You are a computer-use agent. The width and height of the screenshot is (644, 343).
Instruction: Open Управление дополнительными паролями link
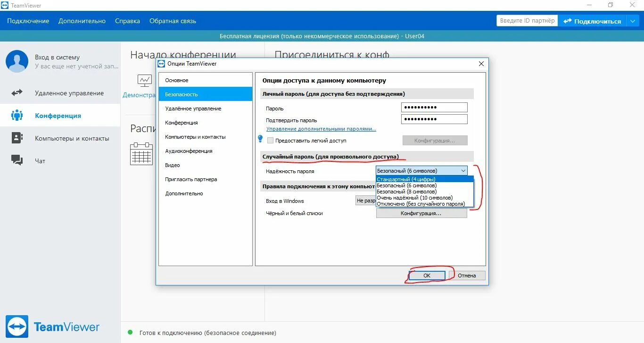(x=321, y=129)
